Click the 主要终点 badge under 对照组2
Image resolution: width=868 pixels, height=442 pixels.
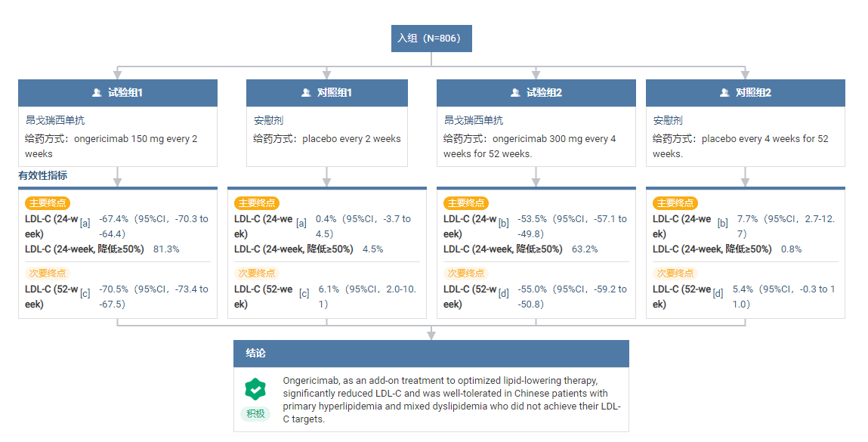click(675, 203)
